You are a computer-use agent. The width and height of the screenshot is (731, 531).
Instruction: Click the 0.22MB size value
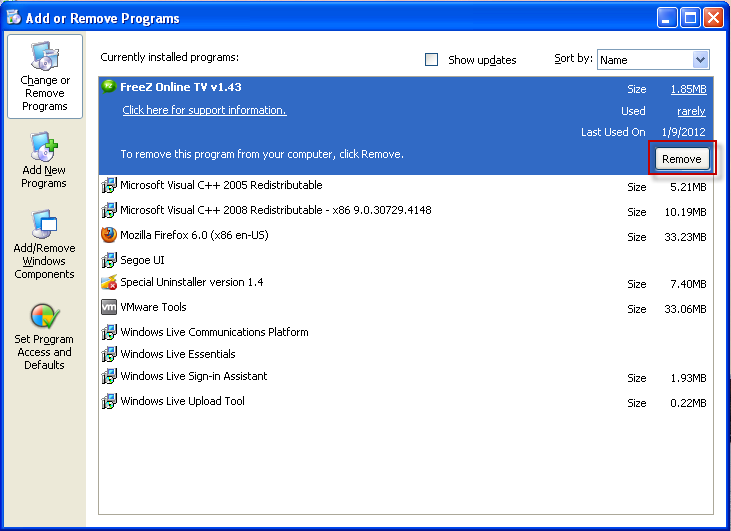[688, 403]
